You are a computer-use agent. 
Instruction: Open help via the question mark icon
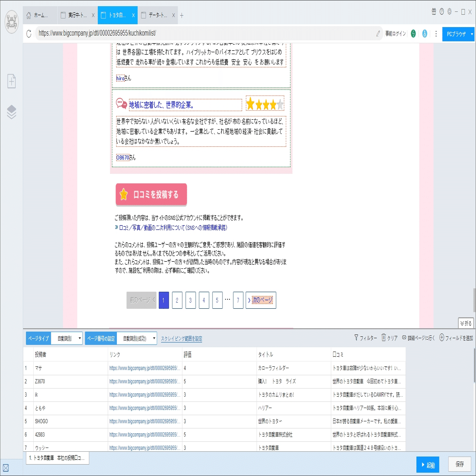pyautogui.click(x=442, y=11)
